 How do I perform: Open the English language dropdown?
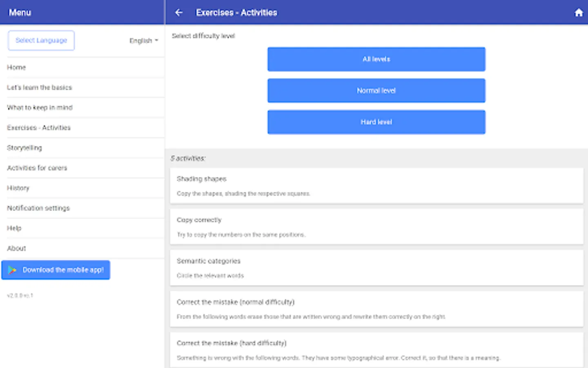[x=144, y=40]
